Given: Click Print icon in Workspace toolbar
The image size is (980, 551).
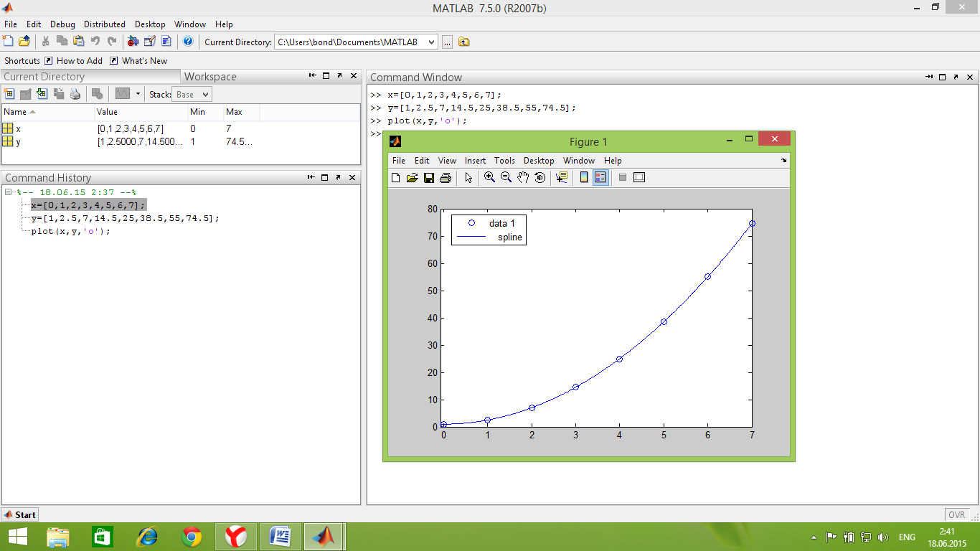Looking at the screenshot, I should coord(75,94).
